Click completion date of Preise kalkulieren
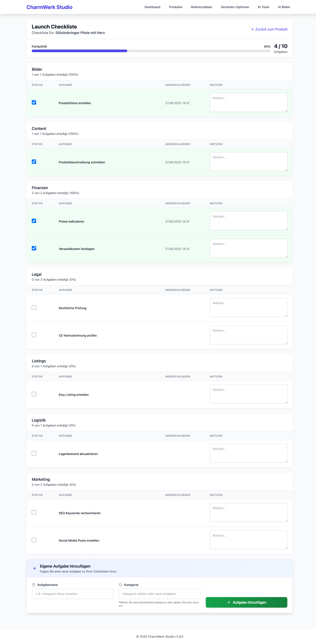 [x=177, y=221]
